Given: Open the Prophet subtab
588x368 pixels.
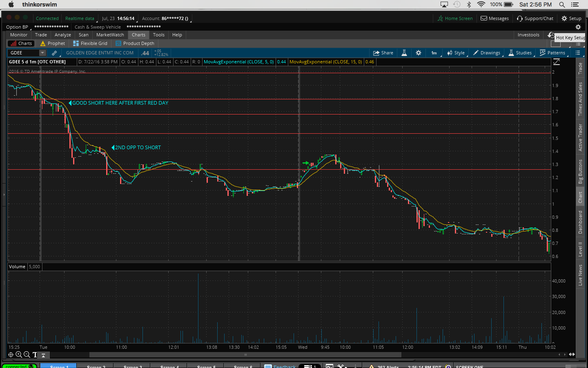Looking at the screenshot, I should tap(53, 43).
